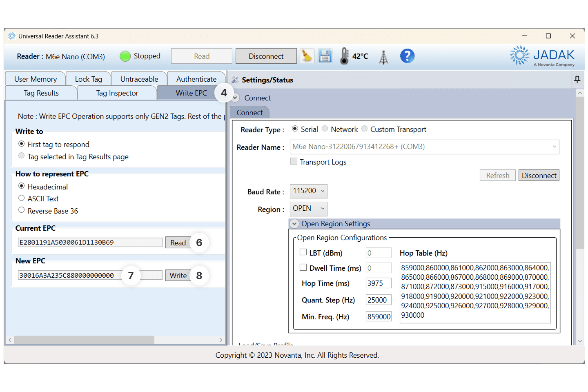This screenshot has height=392, width=588.
Task: Click the New EPC input field
Action: pyautogui.click(x=90, y=275)
